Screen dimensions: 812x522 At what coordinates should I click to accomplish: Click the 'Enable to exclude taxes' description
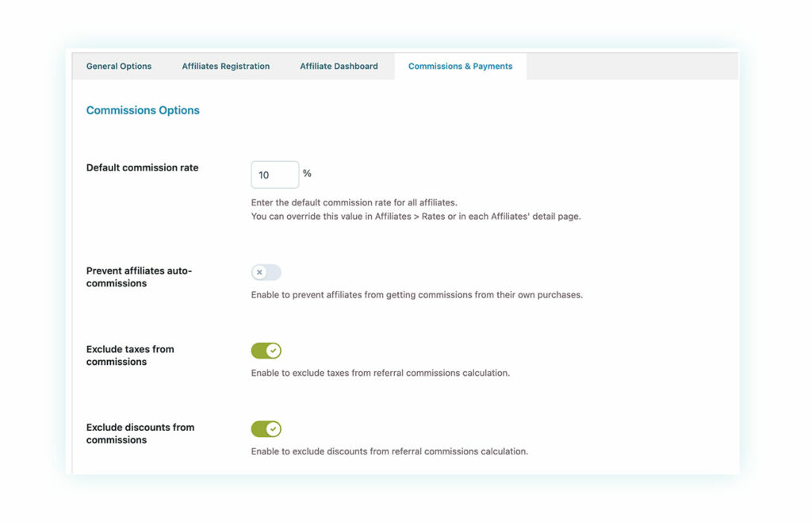pos(381,373)
